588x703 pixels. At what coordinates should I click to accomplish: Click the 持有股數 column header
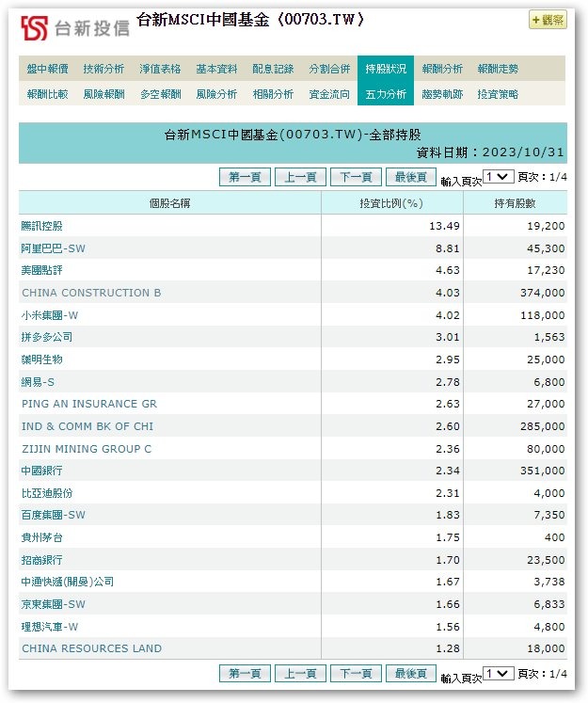pyautogui.click(x=515, y=203)
